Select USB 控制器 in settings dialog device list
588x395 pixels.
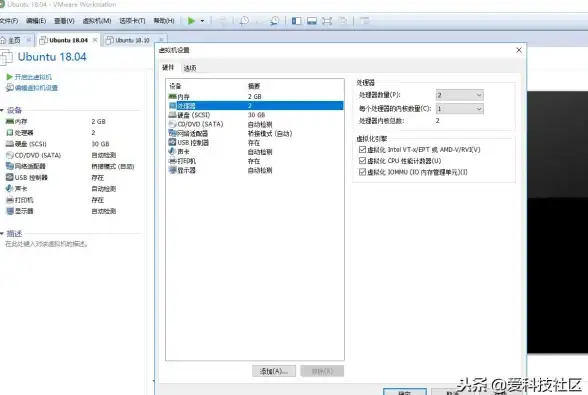pos(255,143)
